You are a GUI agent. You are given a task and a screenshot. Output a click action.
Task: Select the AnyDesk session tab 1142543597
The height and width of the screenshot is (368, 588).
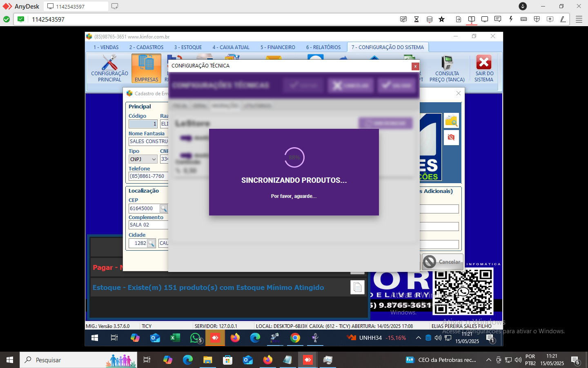point(76,6)
